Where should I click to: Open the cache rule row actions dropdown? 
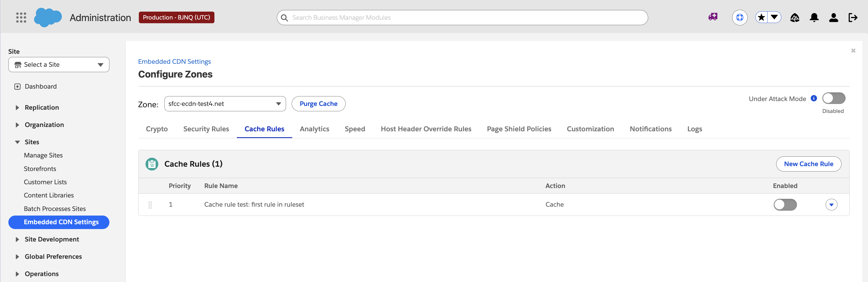tap(831, 205)
